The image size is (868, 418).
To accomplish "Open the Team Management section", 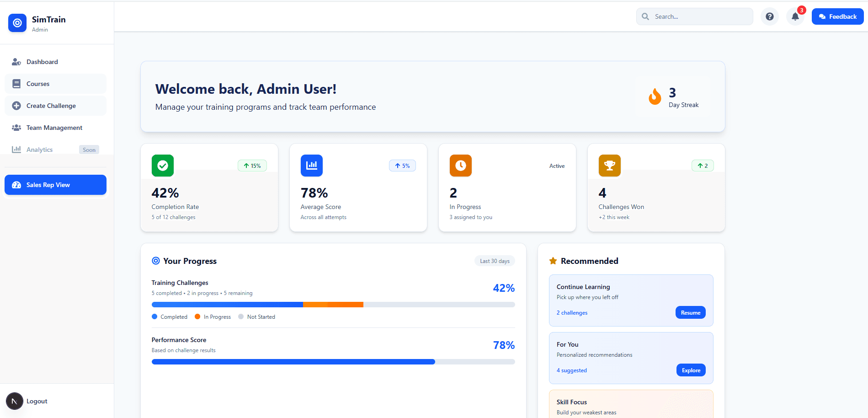I will pos(54,127).
